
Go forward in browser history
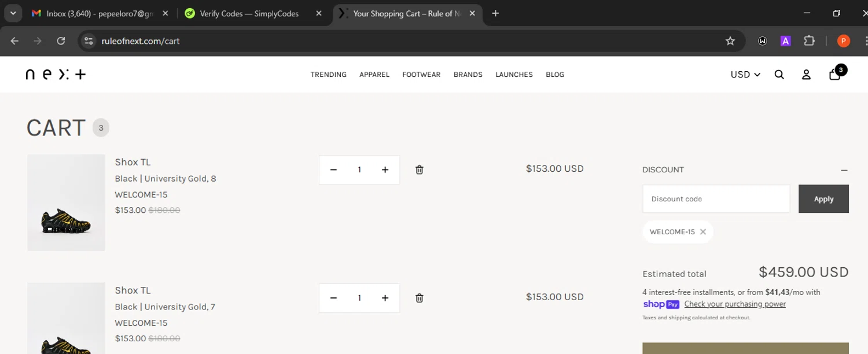coord(38,40)
